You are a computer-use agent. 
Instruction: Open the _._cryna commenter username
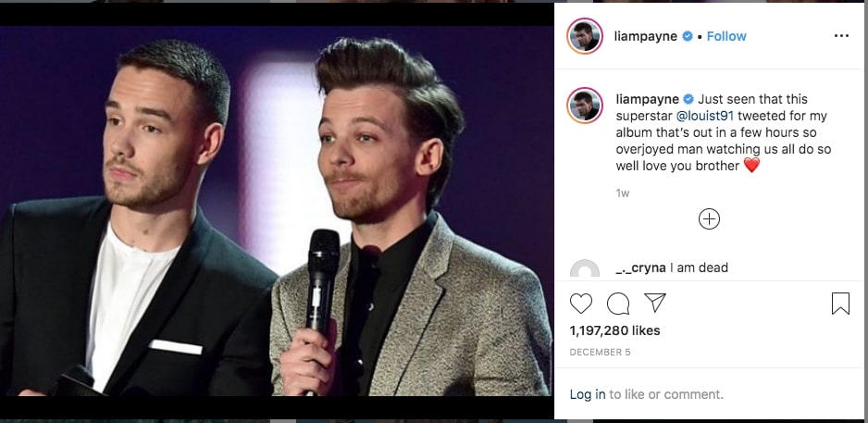coord(643,267)
